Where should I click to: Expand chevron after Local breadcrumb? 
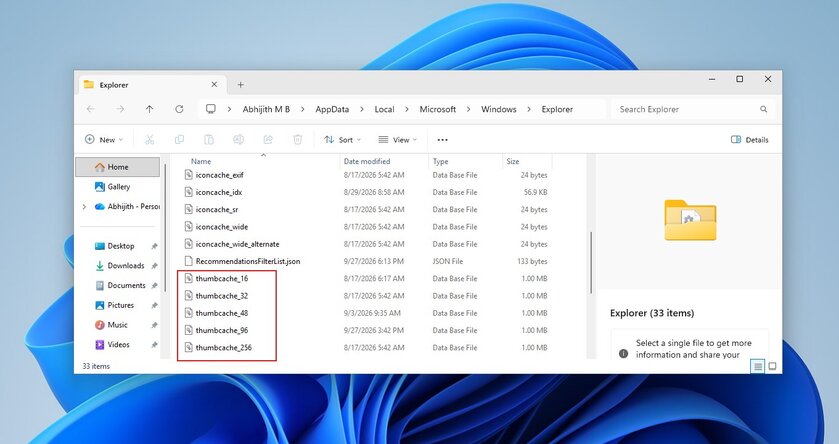[407, 109]
